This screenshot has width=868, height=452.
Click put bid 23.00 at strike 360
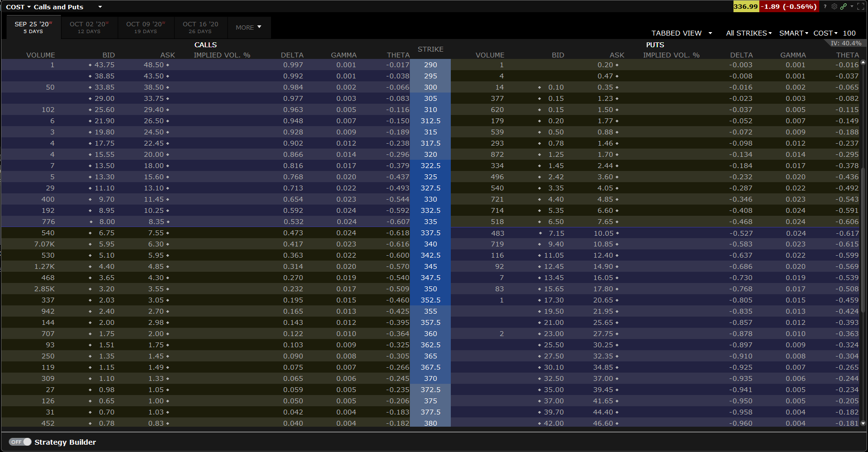tap(554, 334)
